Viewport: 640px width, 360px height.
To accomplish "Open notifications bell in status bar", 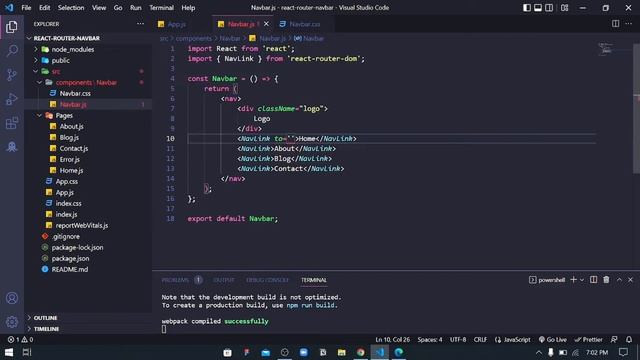I will click(x=629, y=340).
